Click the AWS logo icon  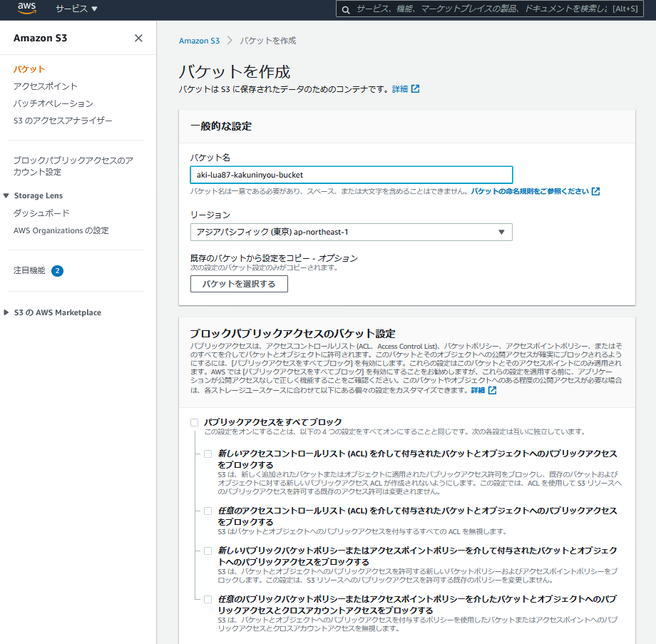pos(27,9)
